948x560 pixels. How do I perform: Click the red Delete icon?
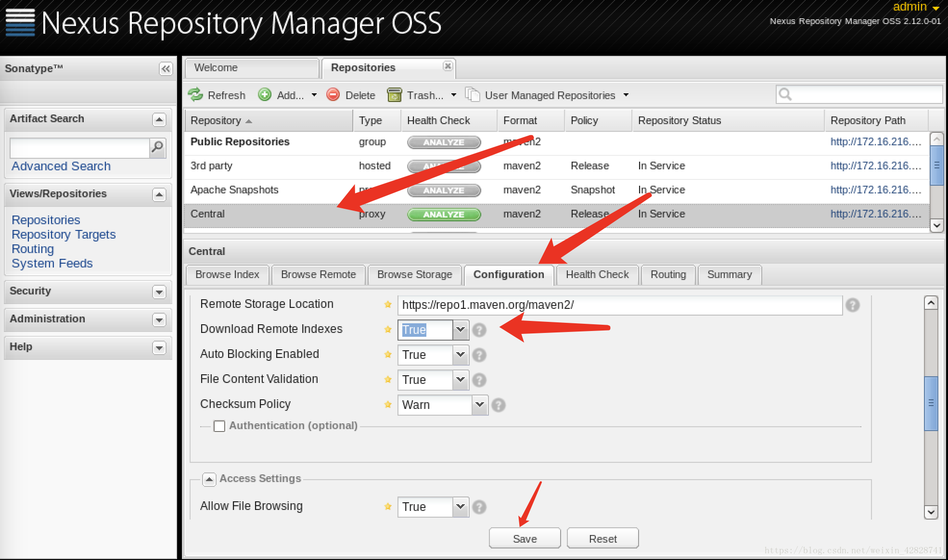point(333,95)
